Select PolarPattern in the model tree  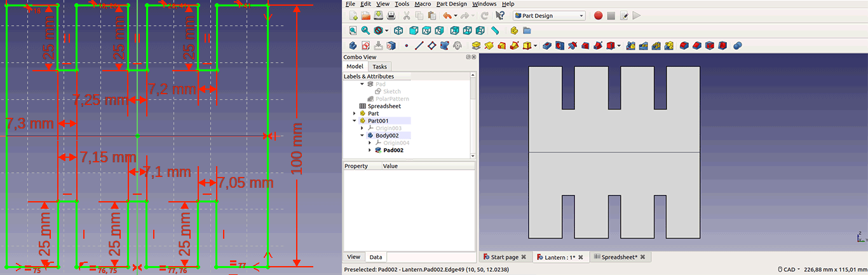pyautogui.click(x=388, y=99)
